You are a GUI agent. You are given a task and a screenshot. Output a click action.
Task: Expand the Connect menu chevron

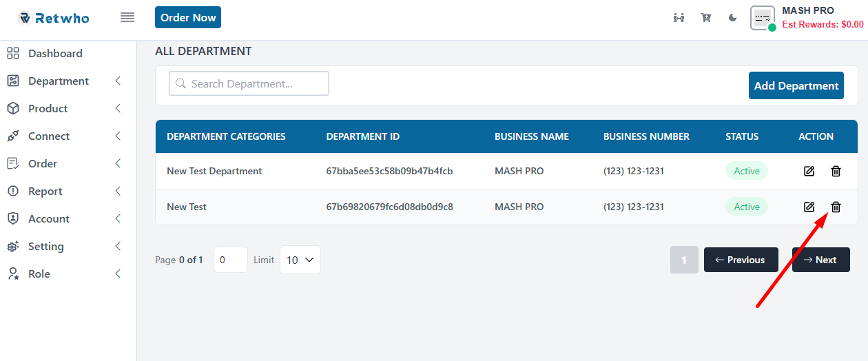click(x=118, y=136)
